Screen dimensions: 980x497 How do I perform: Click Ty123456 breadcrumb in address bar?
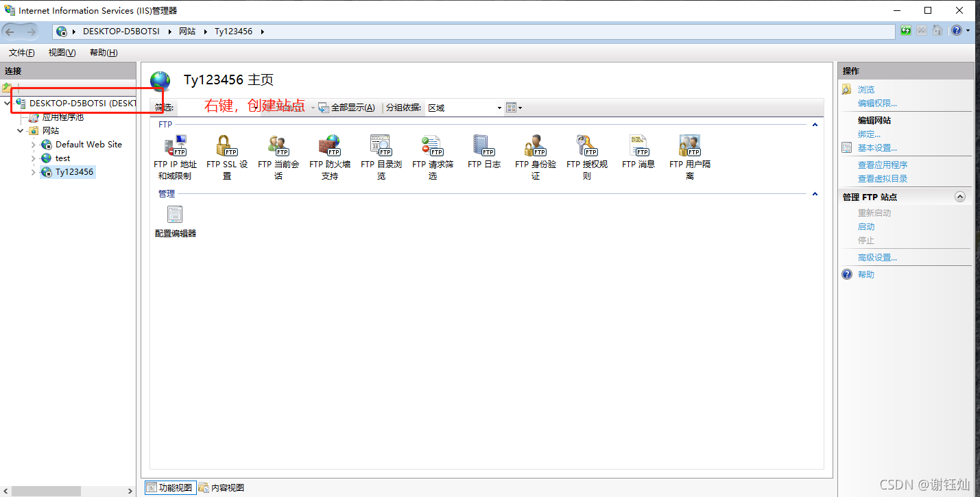pyautogui.click(x=233, y=32)
